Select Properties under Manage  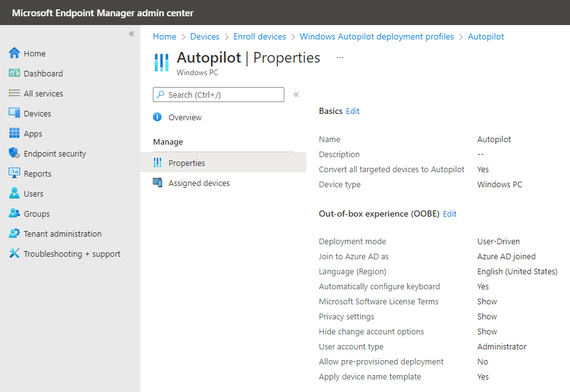[x=187, y=163]
